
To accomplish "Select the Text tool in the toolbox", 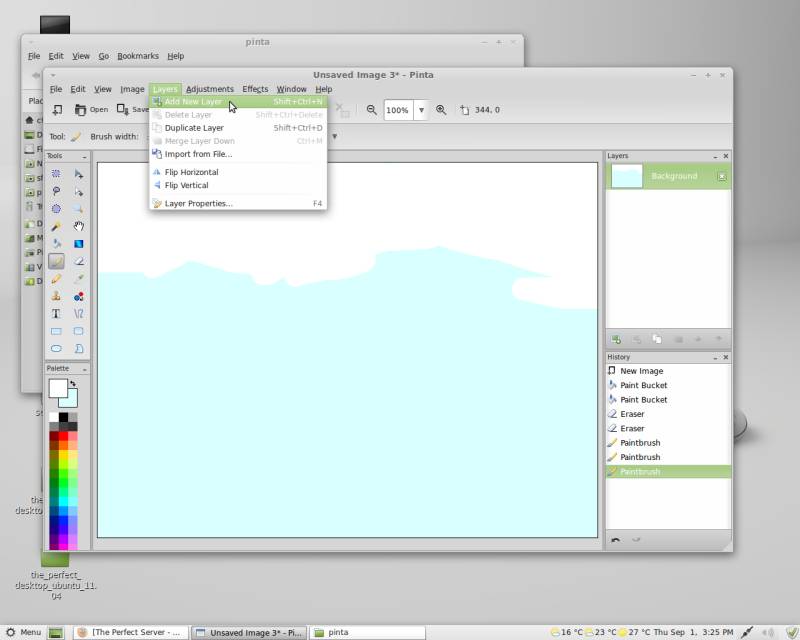I will [x=56, y=313].
